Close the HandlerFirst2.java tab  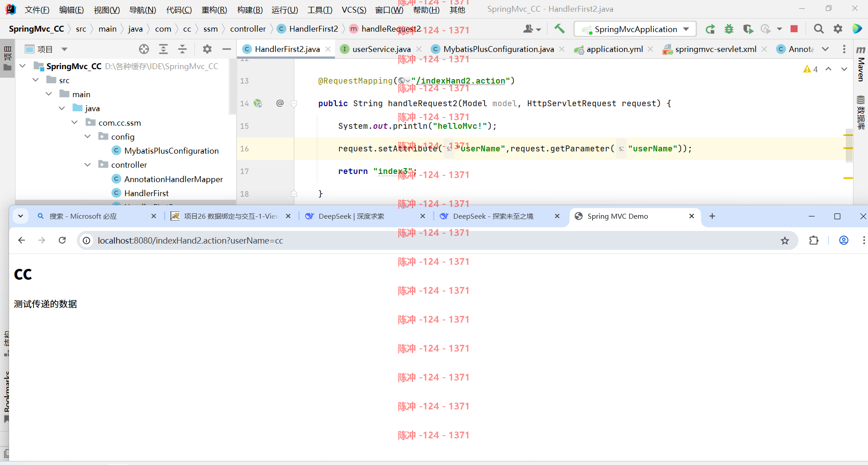(x=328, y=49)
